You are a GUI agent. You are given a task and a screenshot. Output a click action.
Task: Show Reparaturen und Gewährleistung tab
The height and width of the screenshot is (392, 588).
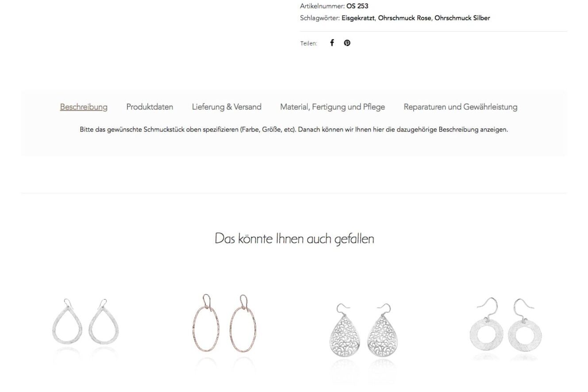(461, 107)
